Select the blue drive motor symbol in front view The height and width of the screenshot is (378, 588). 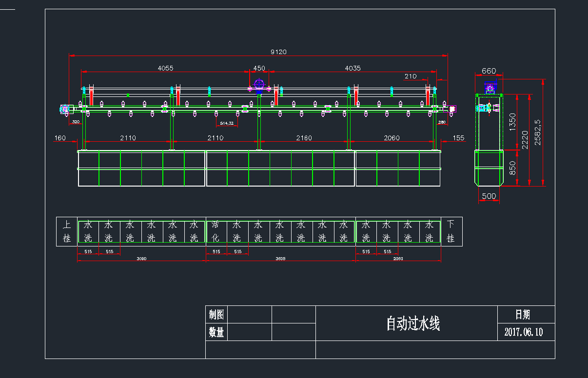[x=259, y=84]
